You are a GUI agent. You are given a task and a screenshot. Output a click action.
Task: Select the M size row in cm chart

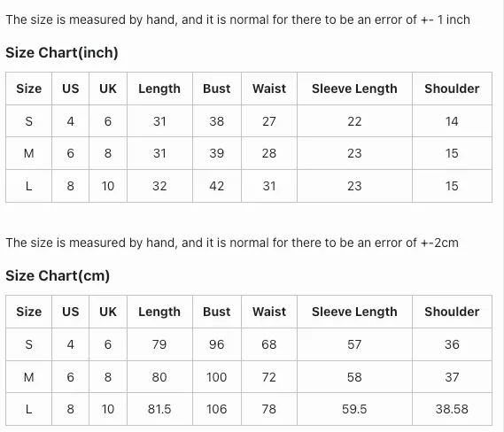(x=249, y=377)
